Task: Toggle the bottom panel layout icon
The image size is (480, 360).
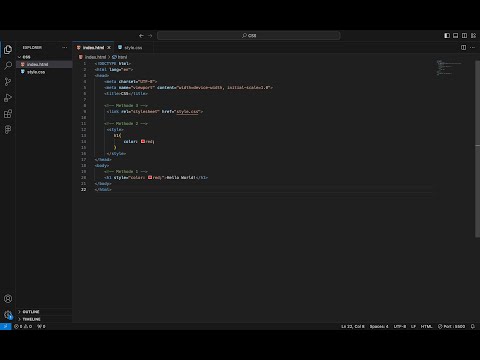Action: tap(456, 35)
